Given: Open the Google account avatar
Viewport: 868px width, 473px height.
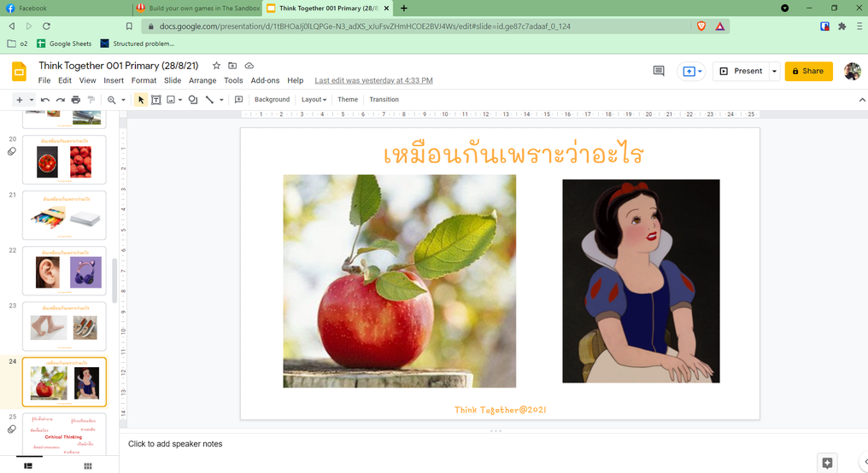Looking at the screenshot, I should [853, 71].
